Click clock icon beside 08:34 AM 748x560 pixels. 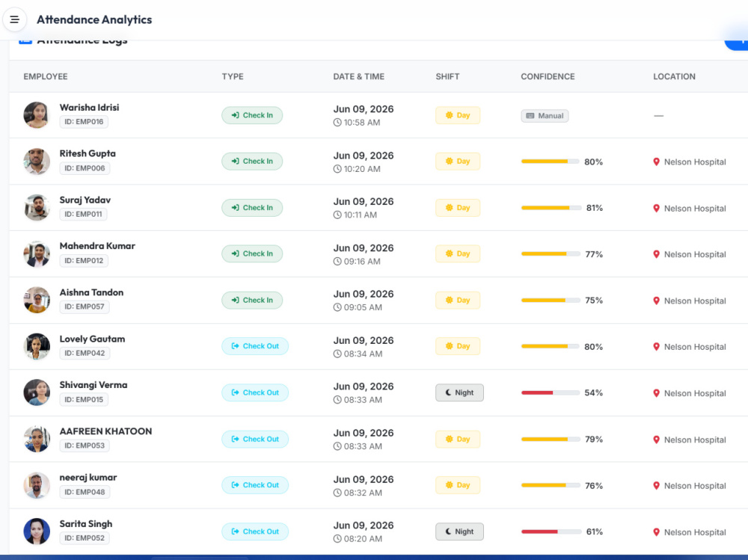tap(337, 354)
